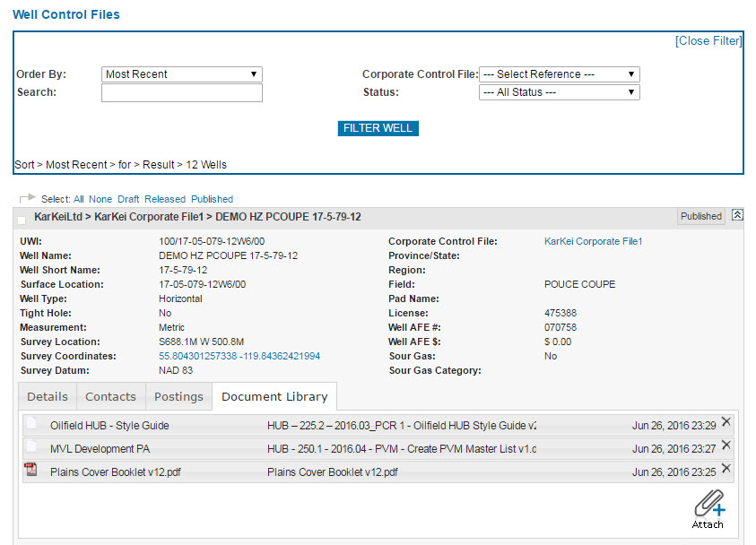Delete the Plains Cover Booklet v12.pdf entry

(726, 469)
